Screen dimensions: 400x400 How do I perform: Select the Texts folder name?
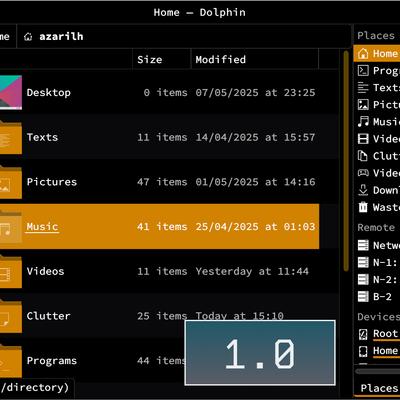pyautogui.click(x=42, y=137)
